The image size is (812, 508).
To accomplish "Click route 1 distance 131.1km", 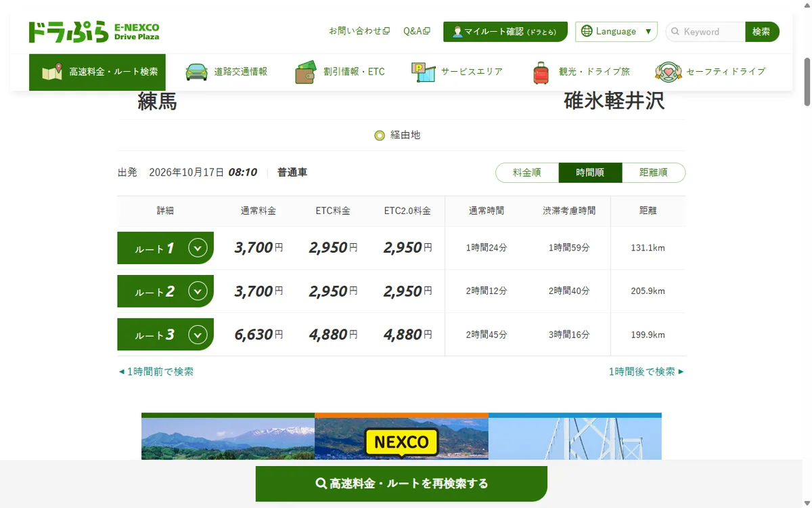I will click(648, 248).
